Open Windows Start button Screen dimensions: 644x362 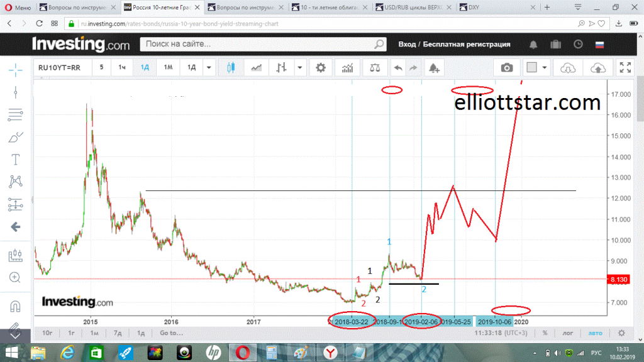pyautogui.click(x=11, y=353)
